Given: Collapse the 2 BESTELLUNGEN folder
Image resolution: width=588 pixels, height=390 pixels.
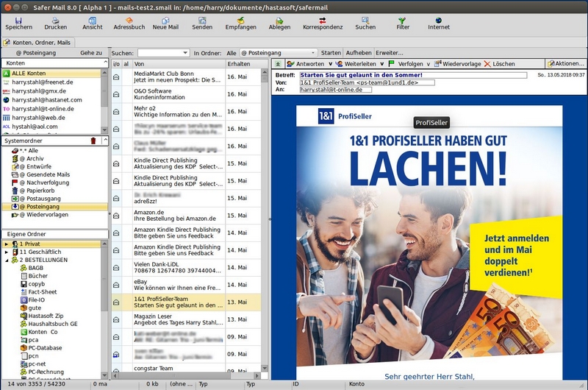Looking at the screenshot, I should click(x=6, y=260).
